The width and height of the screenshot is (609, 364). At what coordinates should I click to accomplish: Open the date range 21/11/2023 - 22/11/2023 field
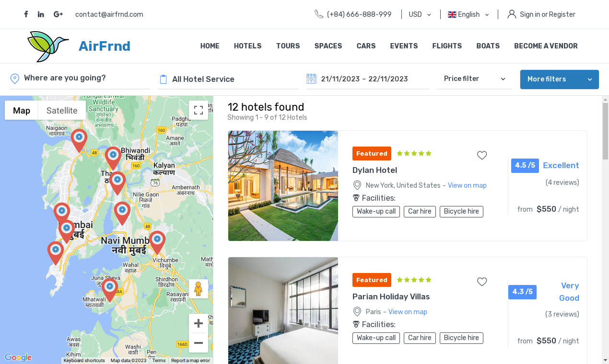(368, 79)
